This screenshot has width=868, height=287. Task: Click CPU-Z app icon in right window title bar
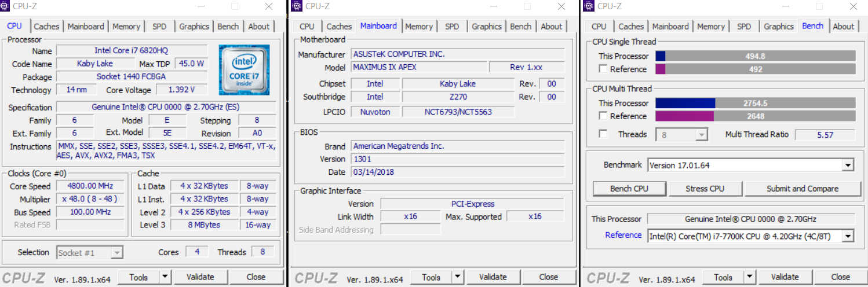pyautogui.click(x=590, y=6)
